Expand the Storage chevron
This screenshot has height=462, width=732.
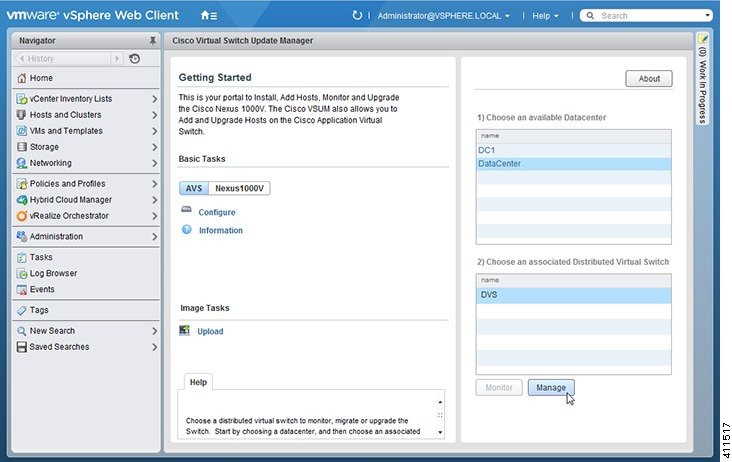[x=155, y=147]
